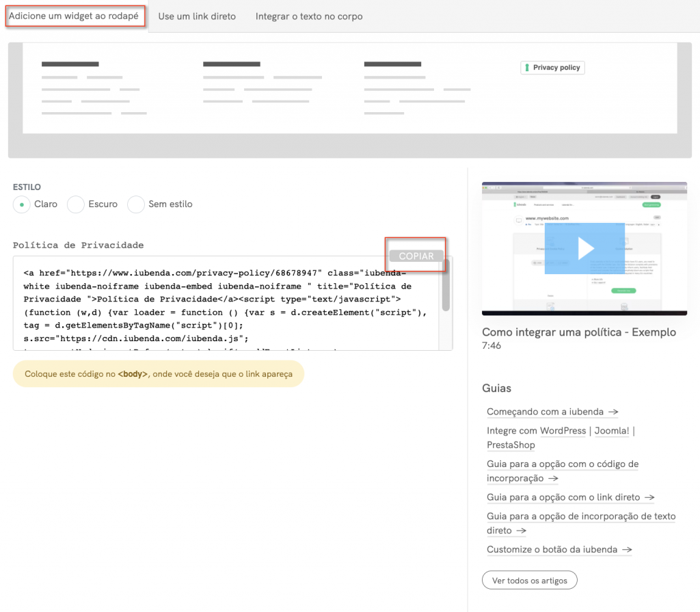Choose the Escuro style option

(76, 204)
